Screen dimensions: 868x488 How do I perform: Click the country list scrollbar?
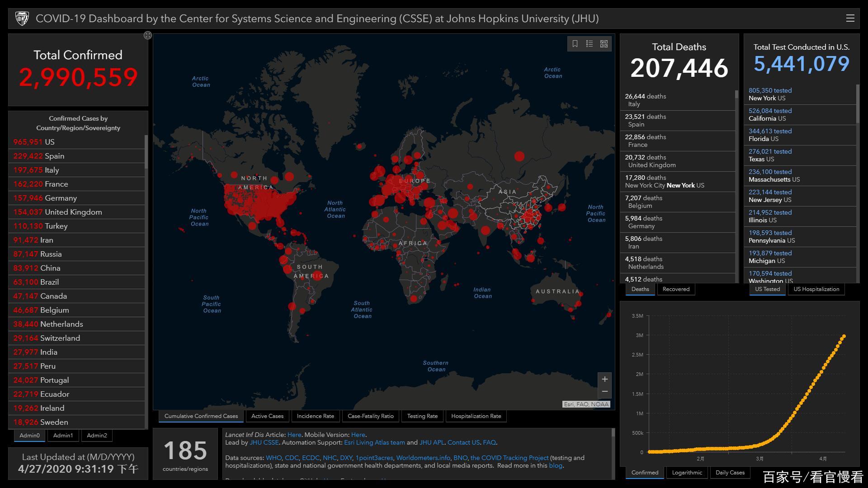[146, 151]
